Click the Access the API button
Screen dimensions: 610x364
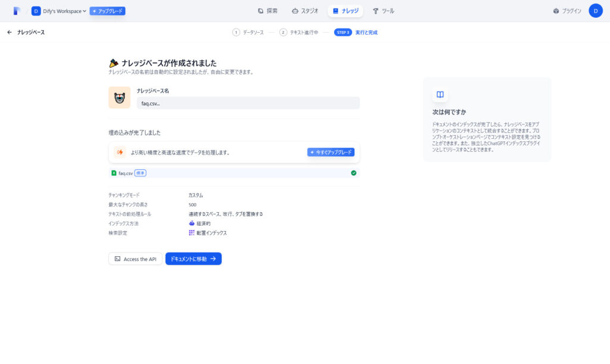[135, 259]
